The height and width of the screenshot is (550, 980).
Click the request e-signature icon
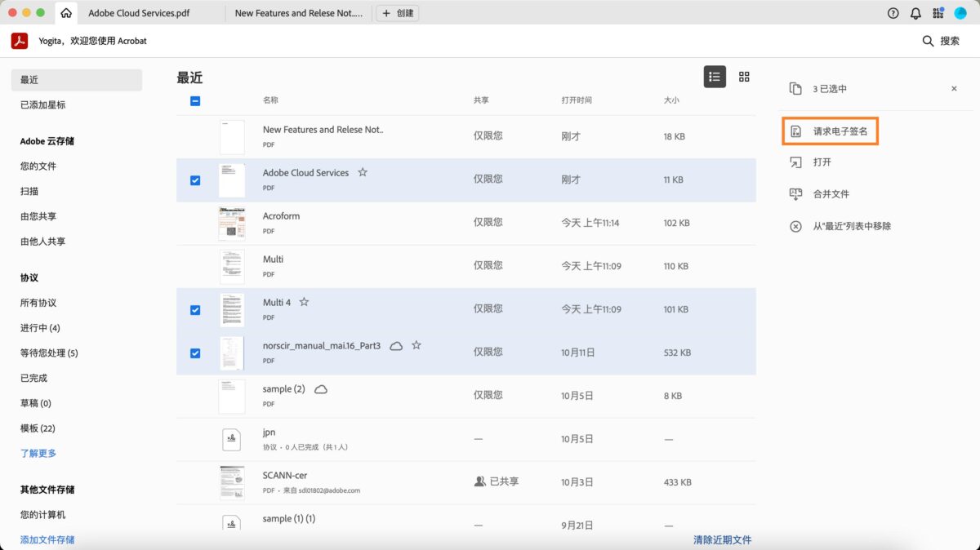(796, 131)
